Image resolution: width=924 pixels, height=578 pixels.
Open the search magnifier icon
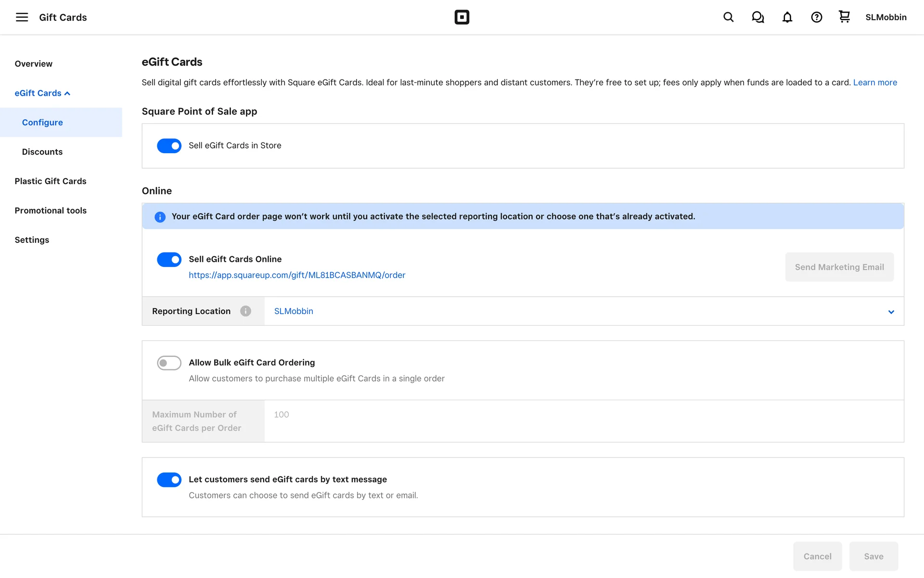coord(728,17)
